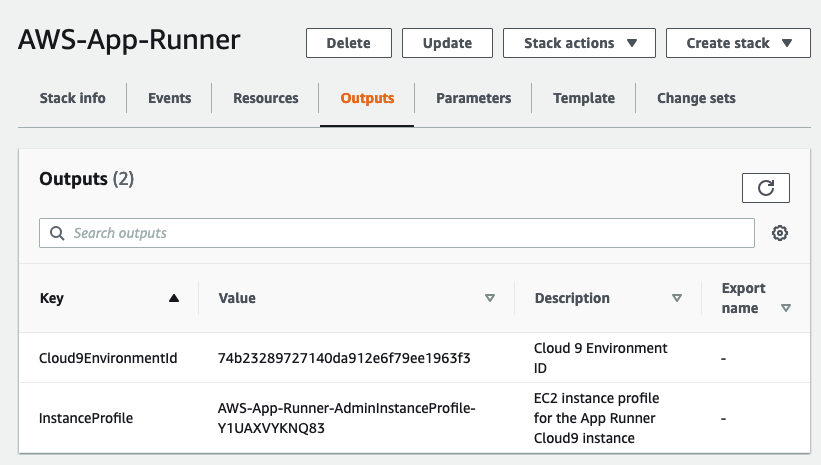Open the table preferences gear icon
This screenshot has width=821, height=465.
pos(780,233)
